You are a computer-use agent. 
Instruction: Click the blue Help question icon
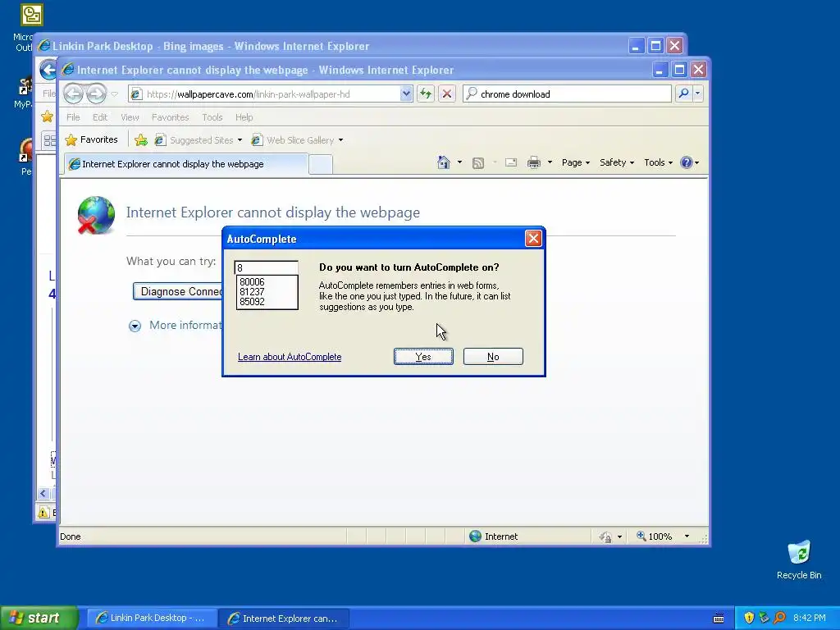(687, 162)
